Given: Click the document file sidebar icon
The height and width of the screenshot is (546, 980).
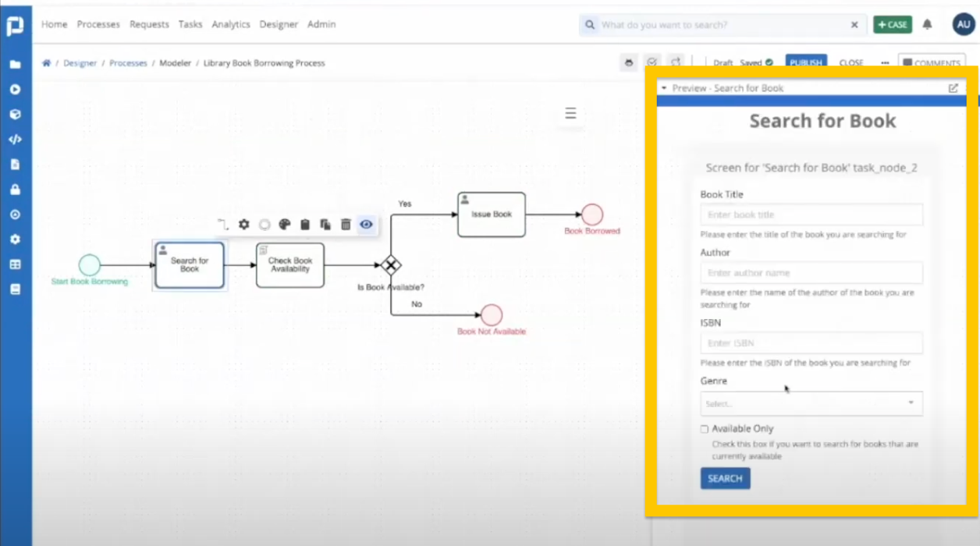Looking at the screenshot, I should [15, 165].
